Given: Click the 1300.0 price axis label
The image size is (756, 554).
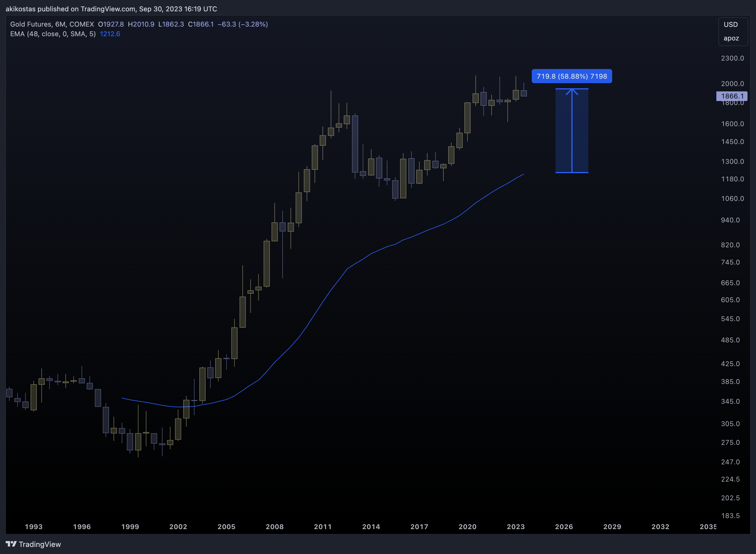Looking at the screenshot, I should 732,161.
